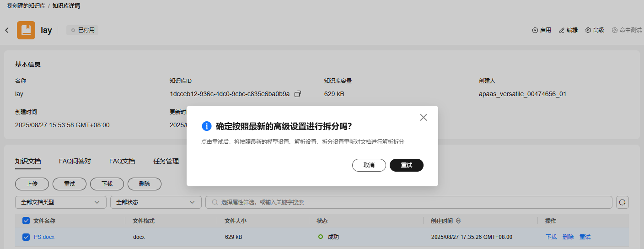Click the back arrow beside the knowledge base icon

7,30
